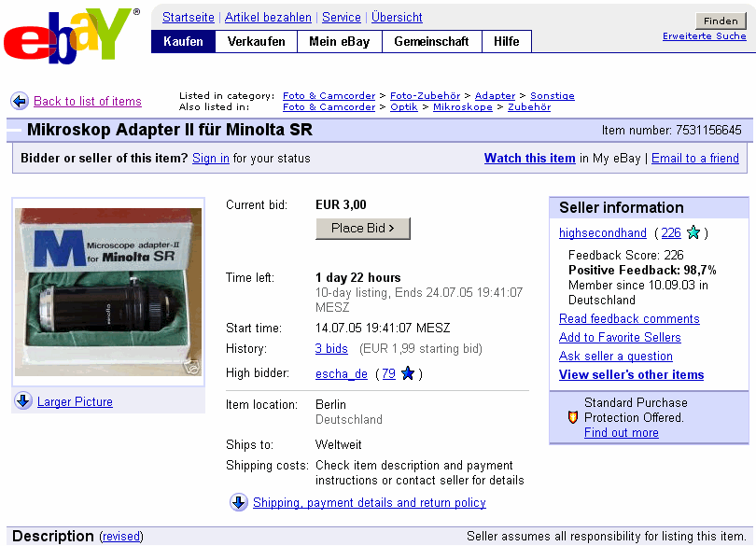Open the Kaufen tab

[x=183, y=41]
